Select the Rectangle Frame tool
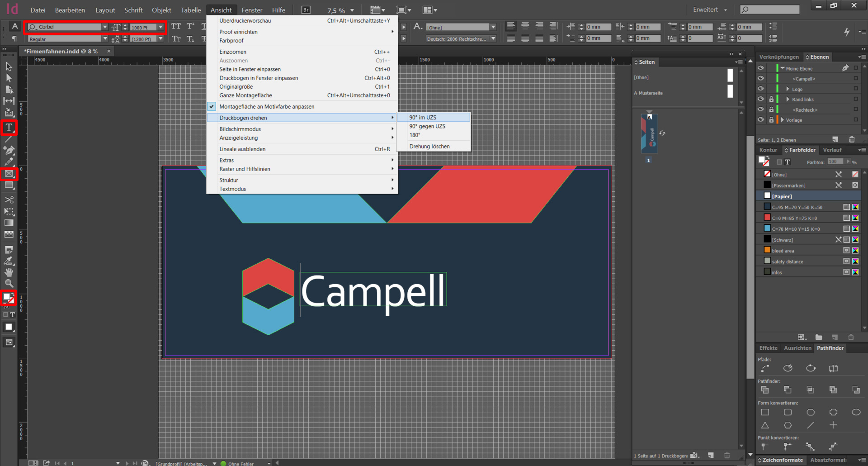The height and width of the screenshot is (466, 868). [9, 174]
